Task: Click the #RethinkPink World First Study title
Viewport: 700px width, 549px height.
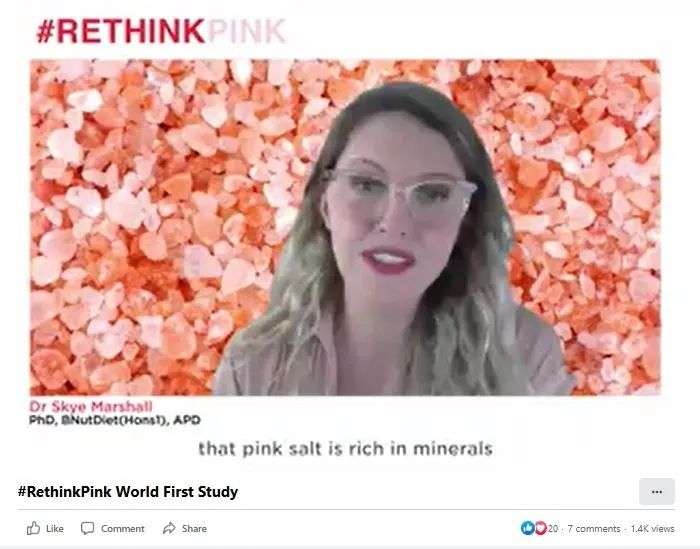Action: 128,492
